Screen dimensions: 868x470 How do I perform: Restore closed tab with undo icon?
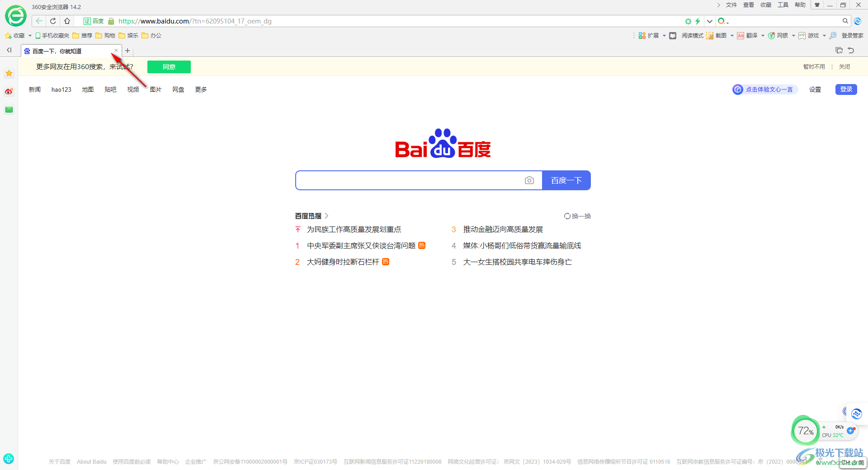851,50
